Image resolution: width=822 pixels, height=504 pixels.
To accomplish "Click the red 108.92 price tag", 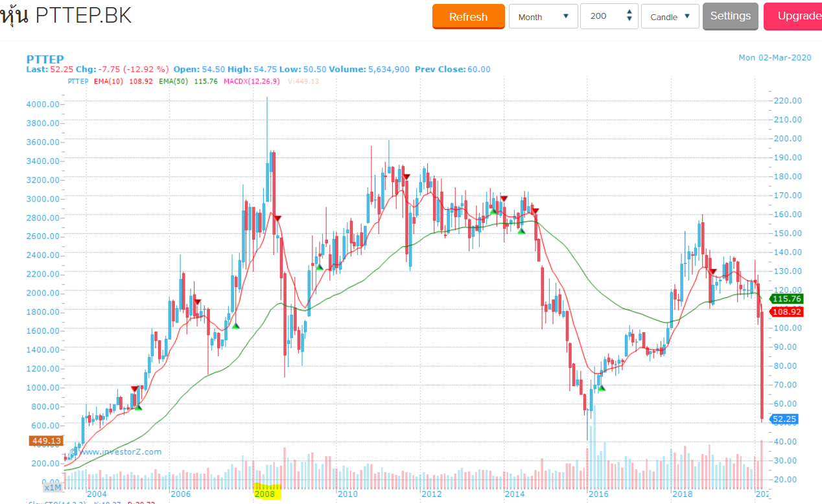I will tap(787, 312).
